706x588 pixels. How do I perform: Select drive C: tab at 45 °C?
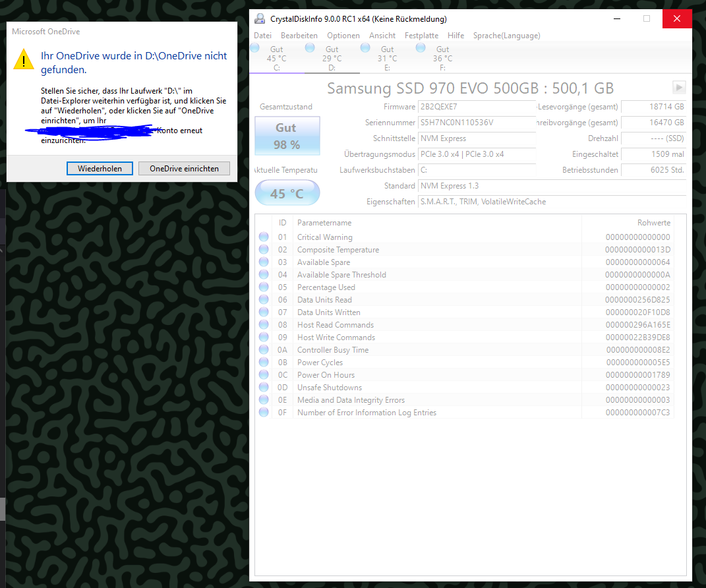(276, 58)
